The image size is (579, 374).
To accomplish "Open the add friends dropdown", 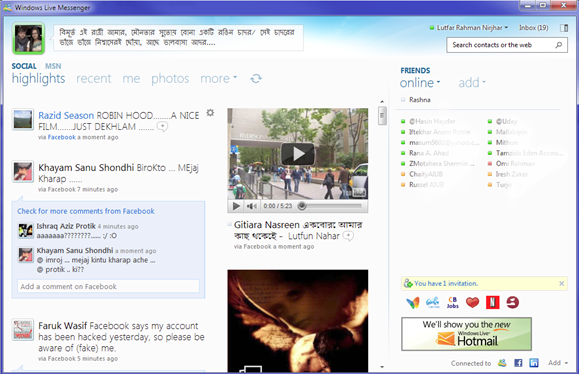I will (472, 83).
